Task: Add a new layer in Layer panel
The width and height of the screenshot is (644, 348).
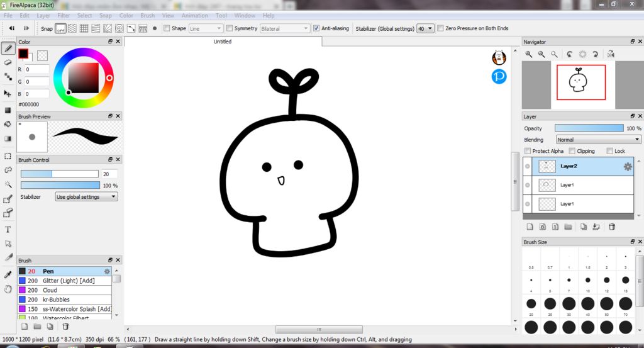Action: (530, 227)
